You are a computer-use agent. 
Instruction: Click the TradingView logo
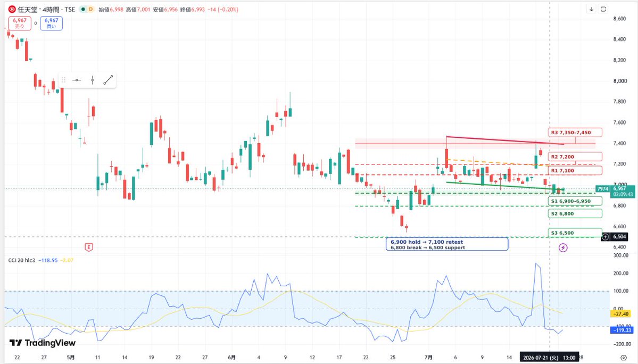[x=43, y=343]
